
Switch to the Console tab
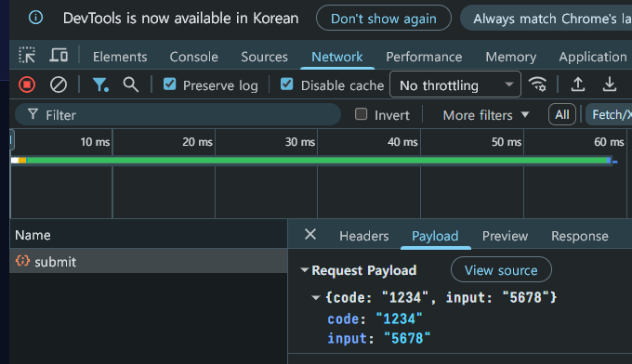pyautogui.click(x=194, y=57)
